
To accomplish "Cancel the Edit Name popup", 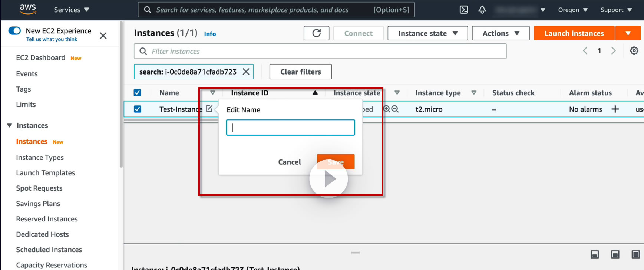I will [x=290, y=162].
